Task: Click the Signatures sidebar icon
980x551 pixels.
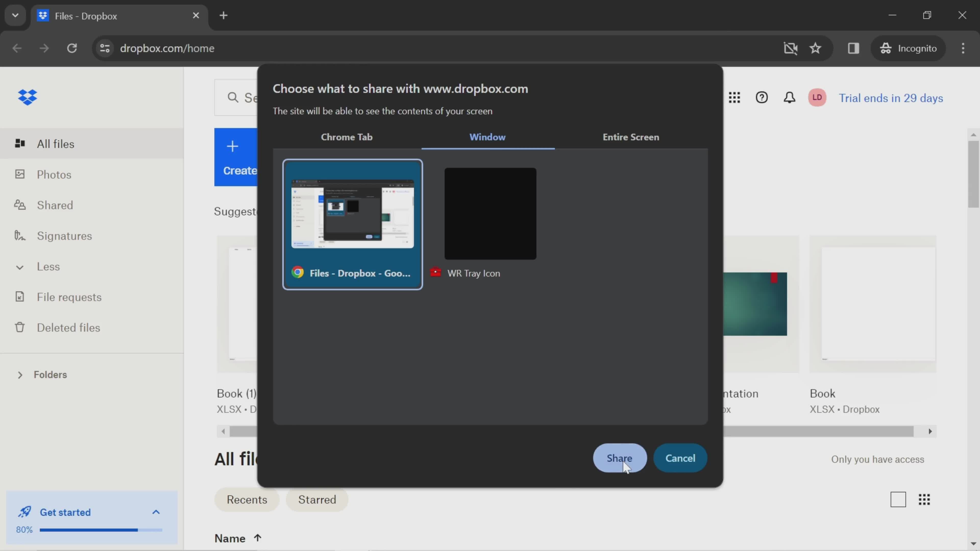Action: tap(20, 236)
